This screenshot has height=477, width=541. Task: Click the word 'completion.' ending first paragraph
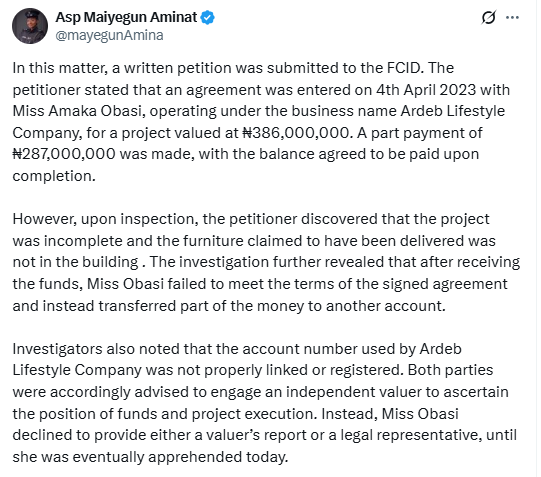coord(54,176)
